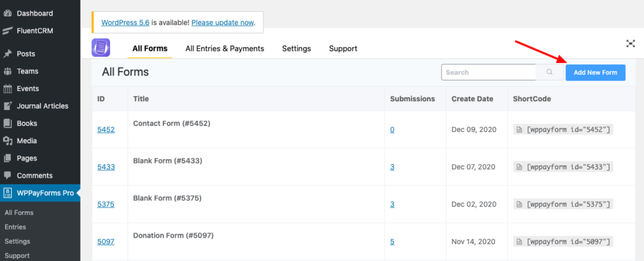Switch to the Settings tab

tap(296, 48)
